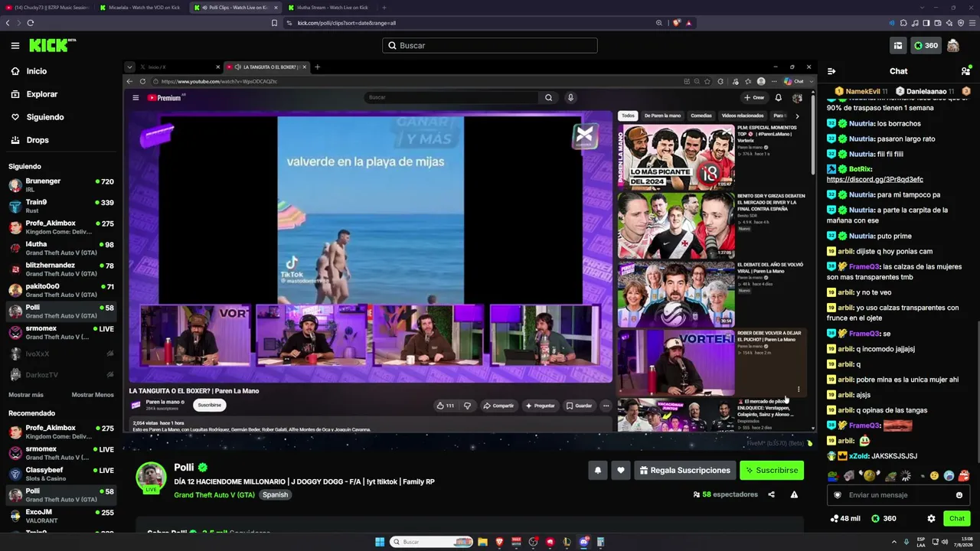Open the BotRix discord.gg link

[875, 179]
